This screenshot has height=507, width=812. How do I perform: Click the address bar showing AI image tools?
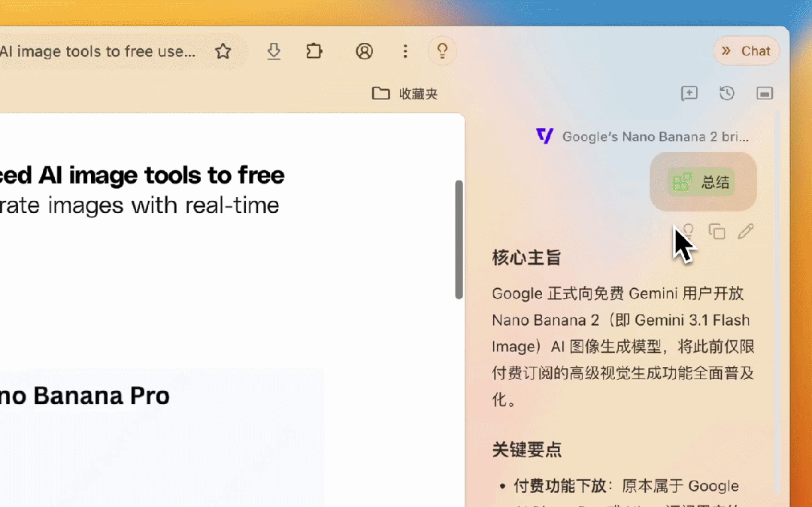tap(98, 51)
